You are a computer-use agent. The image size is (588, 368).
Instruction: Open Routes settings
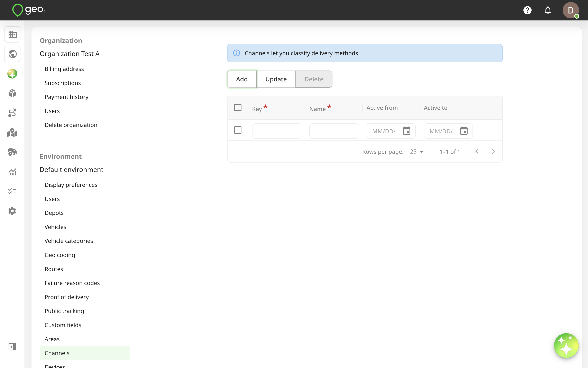[54, 269]
